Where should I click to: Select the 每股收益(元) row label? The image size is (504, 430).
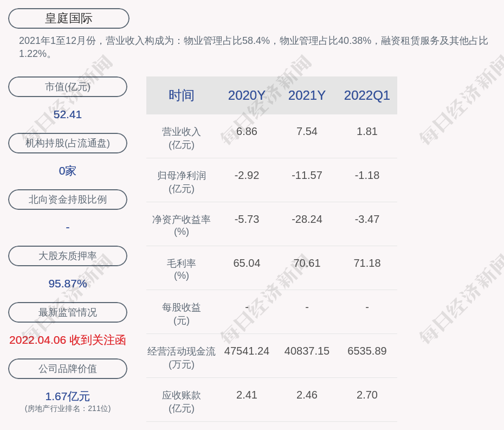(x=182, y=314)
